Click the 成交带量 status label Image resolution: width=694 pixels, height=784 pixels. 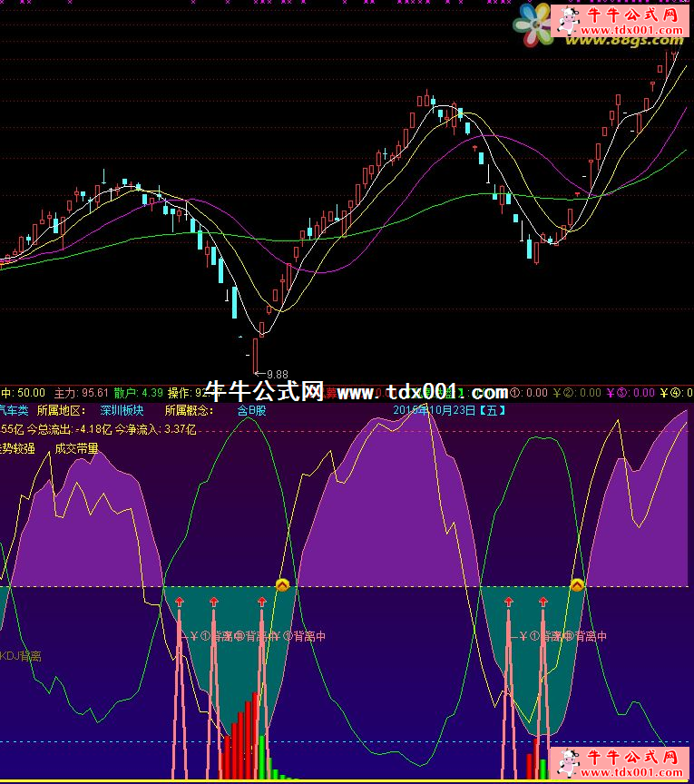[76, 447]
